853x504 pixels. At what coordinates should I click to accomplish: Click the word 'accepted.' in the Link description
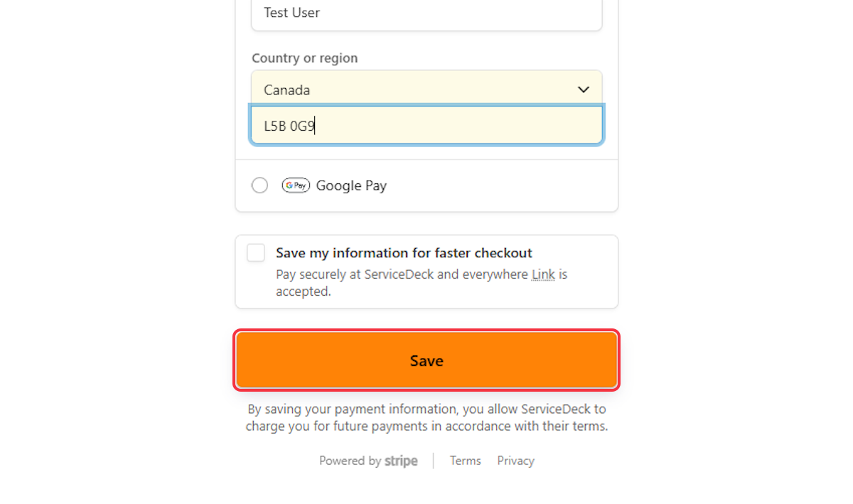(x=304, y=291)
